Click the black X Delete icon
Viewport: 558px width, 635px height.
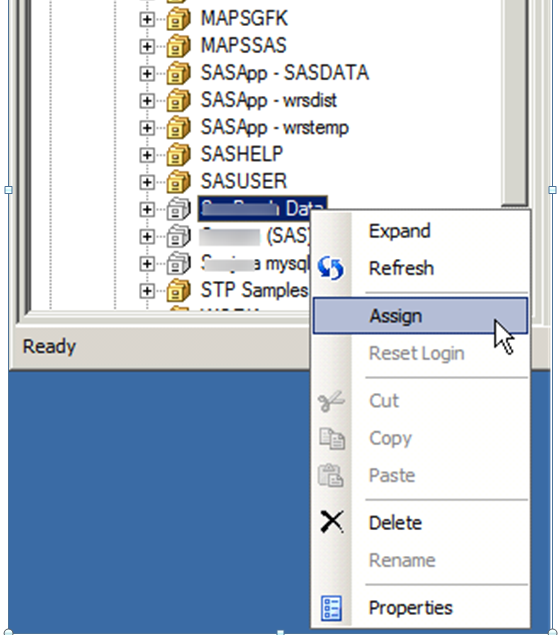coord(332,522)
